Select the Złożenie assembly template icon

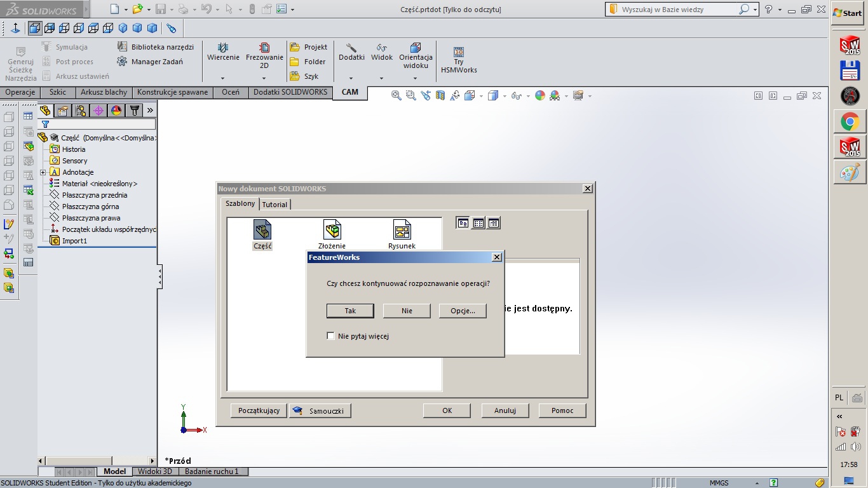[x=332, y=234]
